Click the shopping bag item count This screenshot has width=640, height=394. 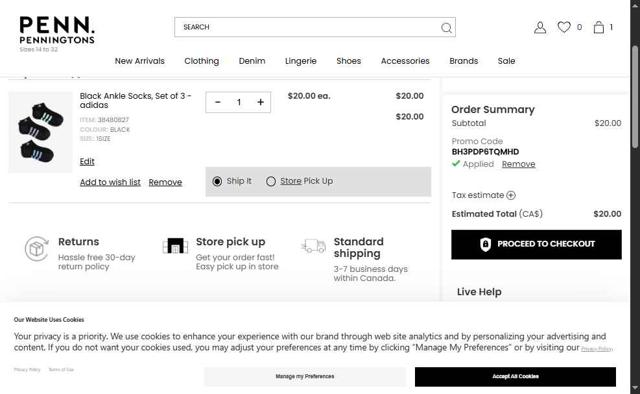611,27
